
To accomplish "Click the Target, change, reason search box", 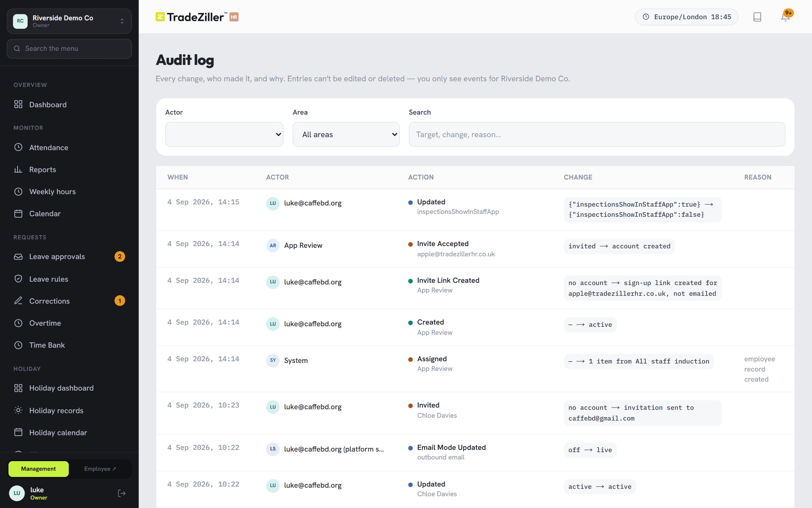I will 597,134.
